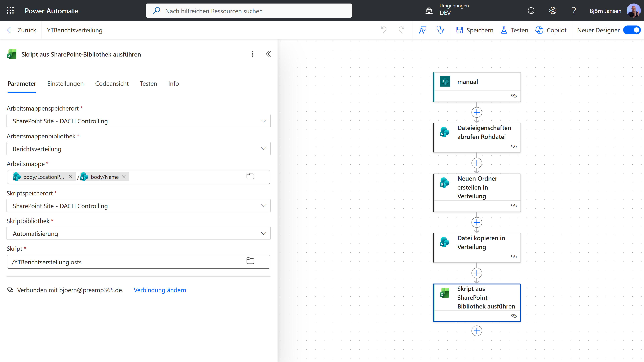Viewport: 644px width, 362px height.
Task: Open Copilot from the toolbar
Action: point(551,30)
